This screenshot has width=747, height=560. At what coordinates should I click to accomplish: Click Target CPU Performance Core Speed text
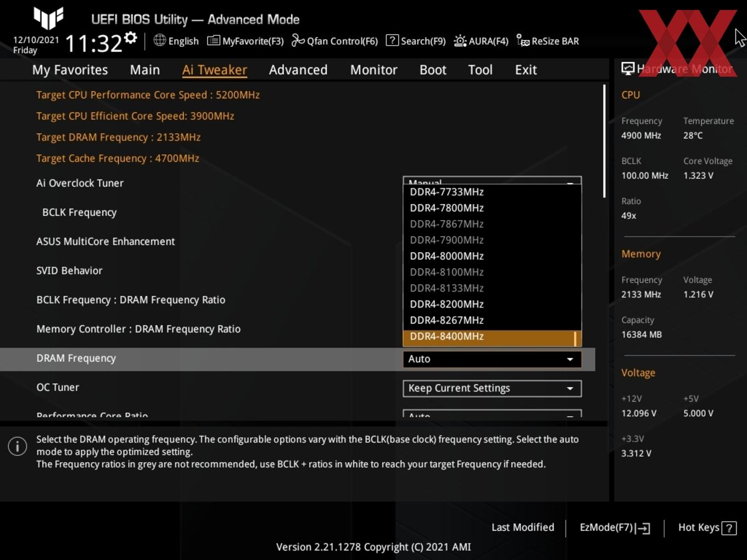148,95
